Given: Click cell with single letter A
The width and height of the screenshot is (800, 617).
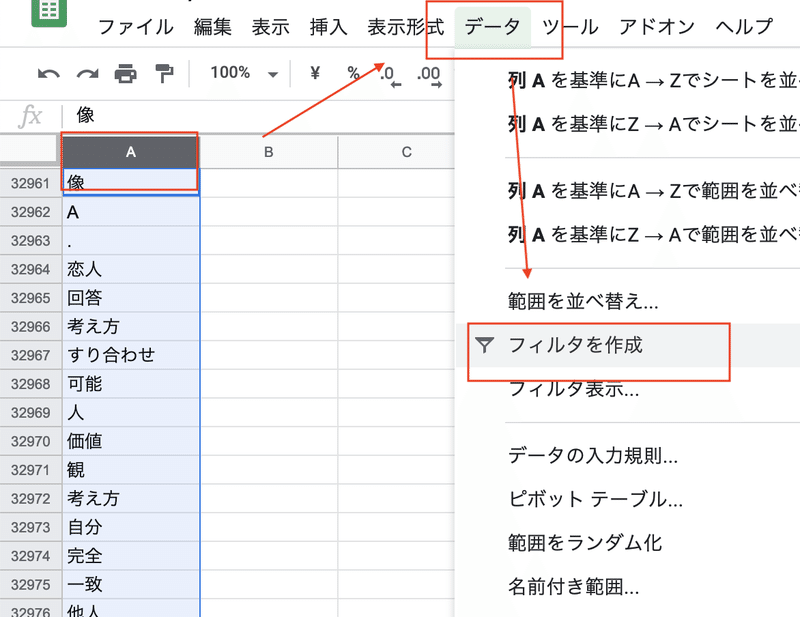Looking at the screenshot, I should [x=131, y=212].
